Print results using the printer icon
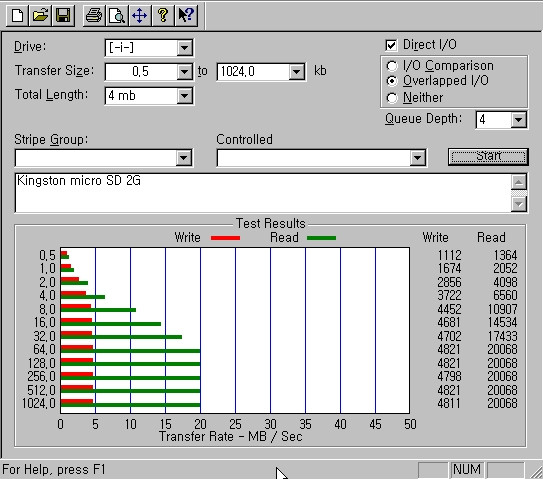Screen dimensions: 543x479 94,16
